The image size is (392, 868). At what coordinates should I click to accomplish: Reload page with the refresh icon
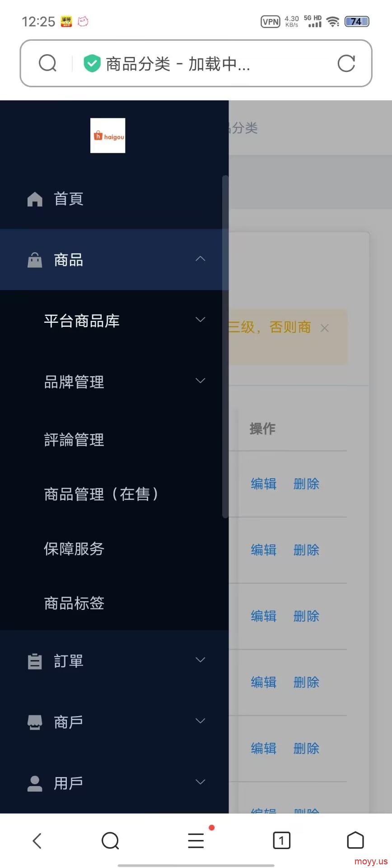(346, 63)
